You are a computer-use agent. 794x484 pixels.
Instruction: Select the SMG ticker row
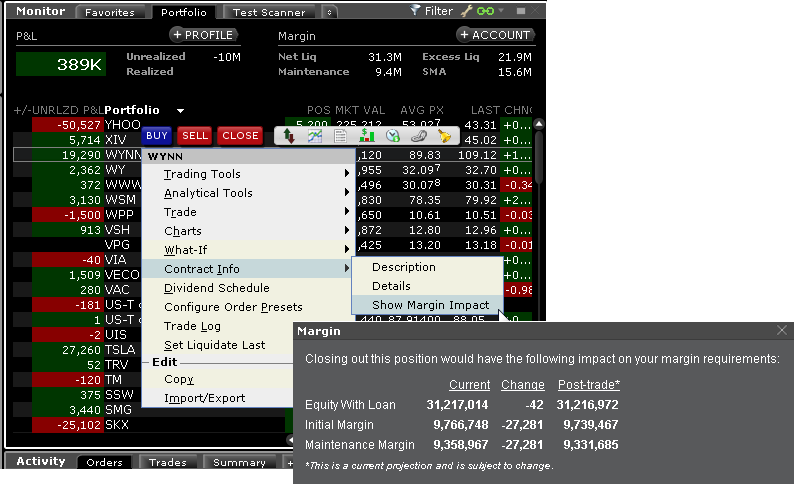(x=152, y=410)
